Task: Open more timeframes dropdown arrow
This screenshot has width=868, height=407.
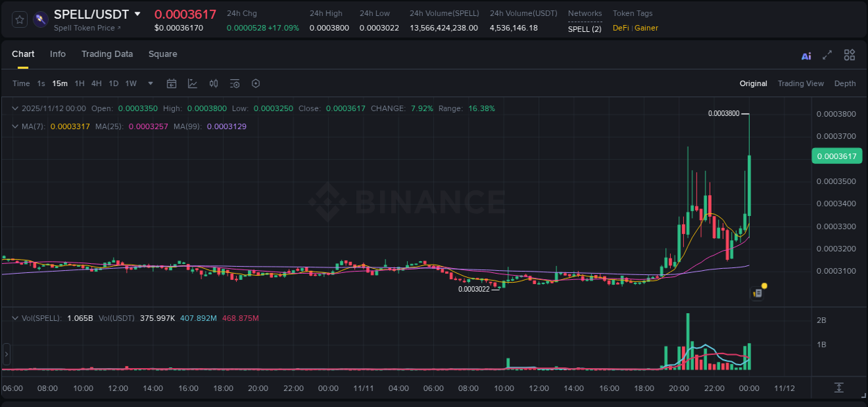Action: pyautogui.click(x=149, y=83)
